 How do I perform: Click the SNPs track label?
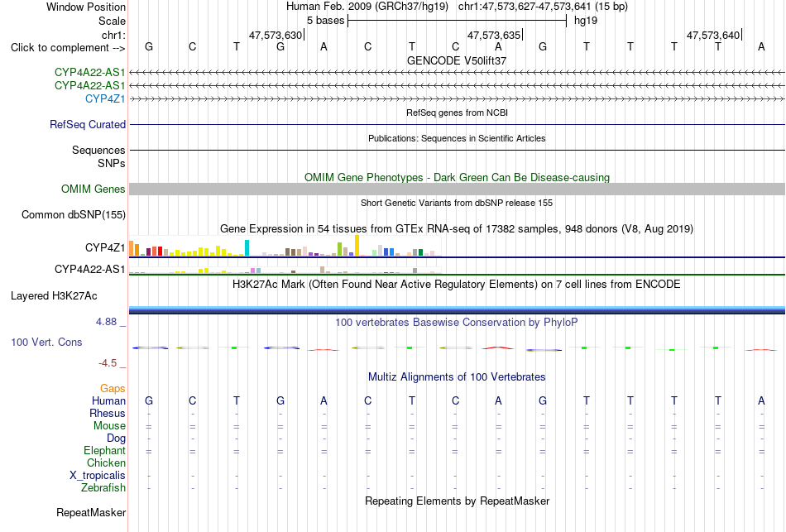click(x=112, y=163)
